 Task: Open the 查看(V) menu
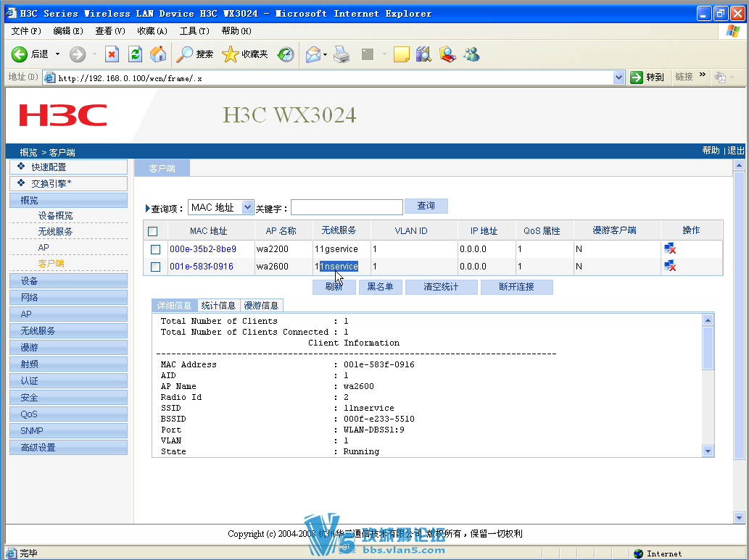(x=110, y=31)
